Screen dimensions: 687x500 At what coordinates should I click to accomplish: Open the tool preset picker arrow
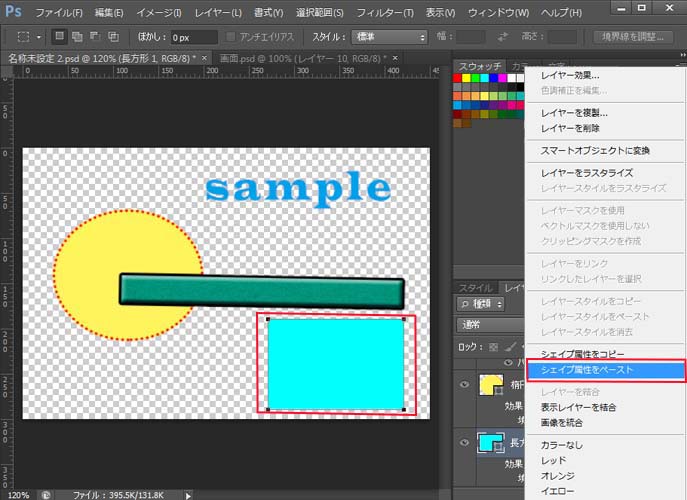[39, 37]
